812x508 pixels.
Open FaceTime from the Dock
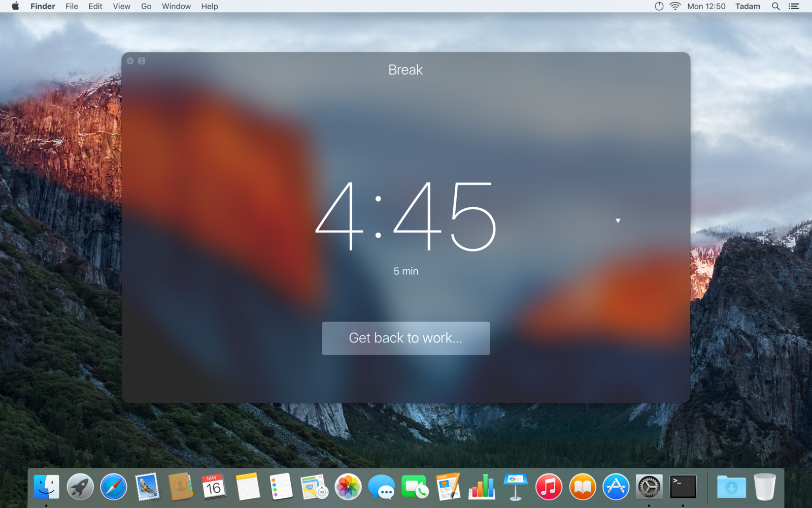(x=415, y=487)
